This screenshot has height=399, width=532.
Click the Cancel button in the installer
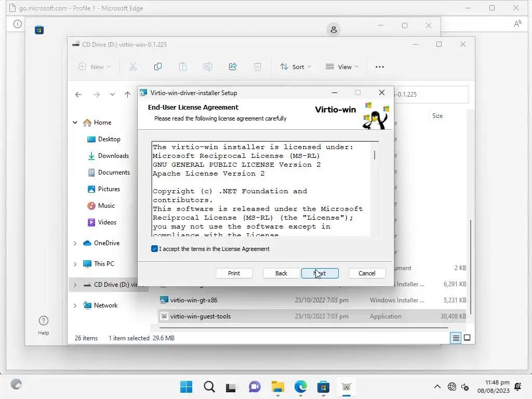click(x=367, y=273)
